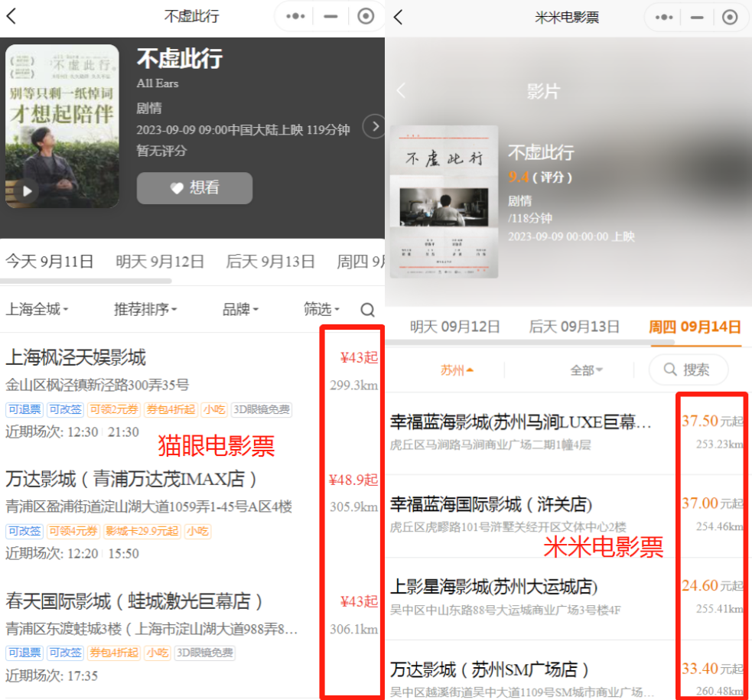Viewport: 752px width, 700px height.
Task: Click the 3D眼镜免费 tag under 上海枫泾天娱影城
Action: tap(262, 409)
